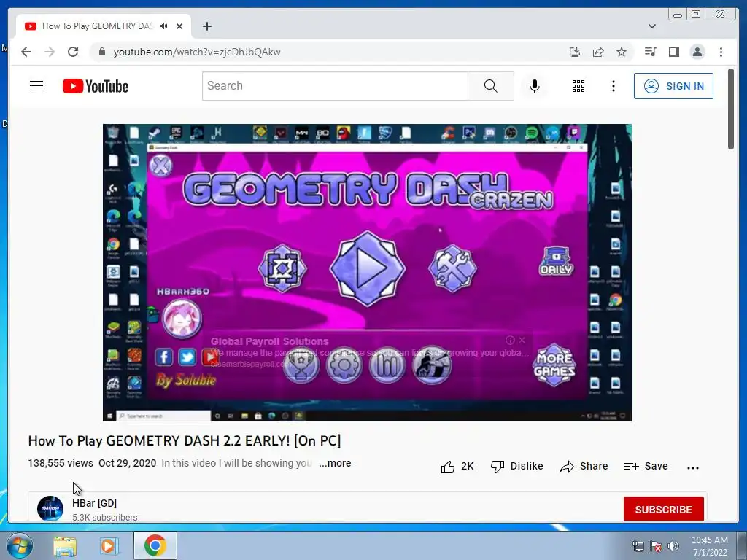This screenshot has height=560, width=747.
Task: Start voice search with microphone icon
Action: coord(535,86)
